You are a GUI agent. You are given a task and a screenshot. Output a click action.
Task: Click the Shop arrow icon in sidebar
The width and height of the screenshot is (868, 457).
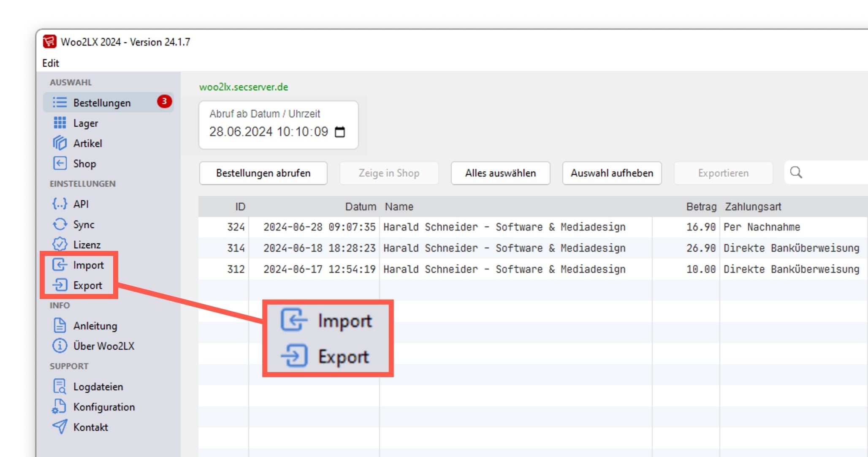pyautogui.click(x=60, y=163)
